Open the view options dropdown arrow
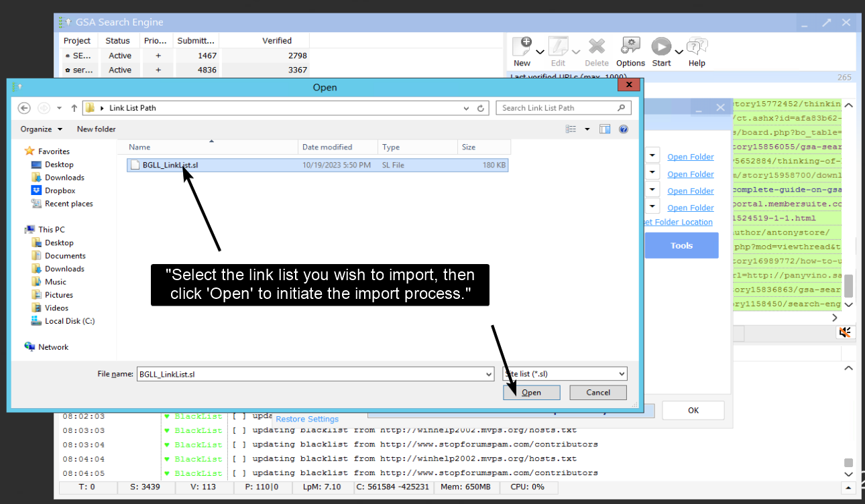865x504 pixels. coord(587,129)
